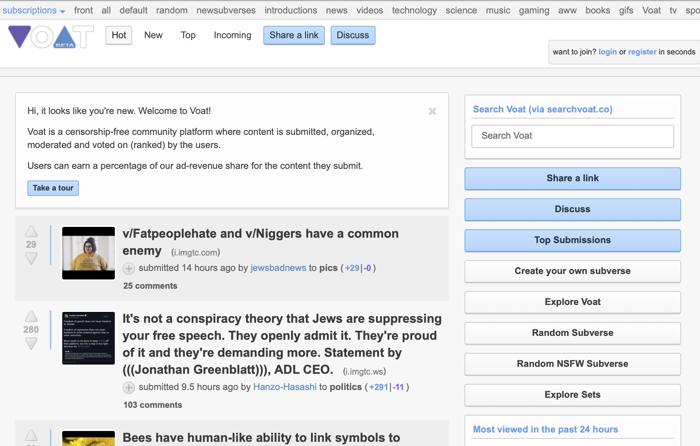Open Bees human-like ability post title
Screen dimensions: 700x446
[x=261, y=438]
